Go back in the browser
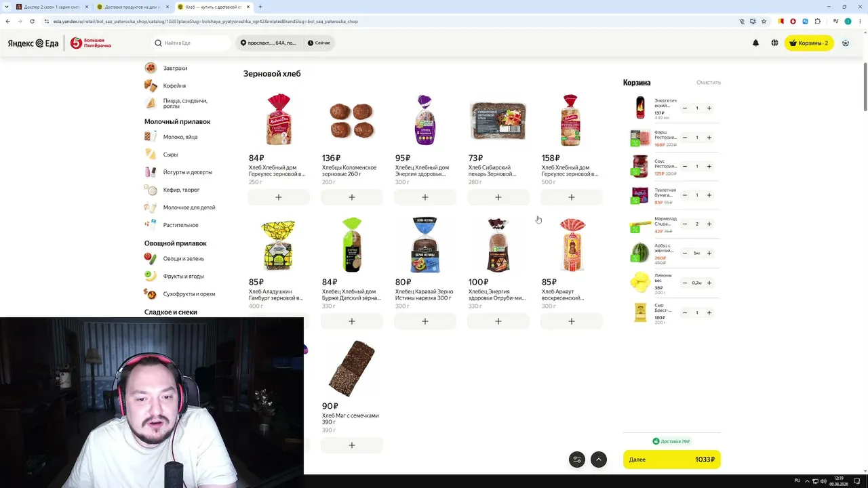This screenshot has width=868, height=488. pos(7,21)
